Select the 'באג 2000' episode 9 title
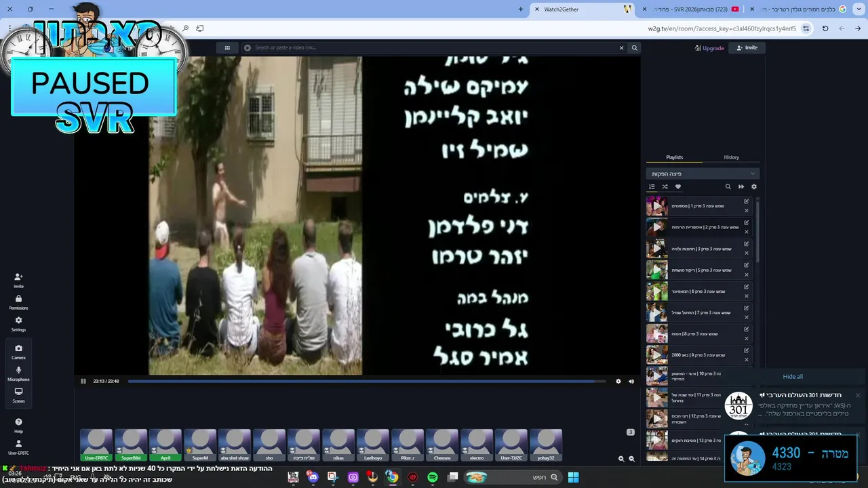 [x=698, y=355]
